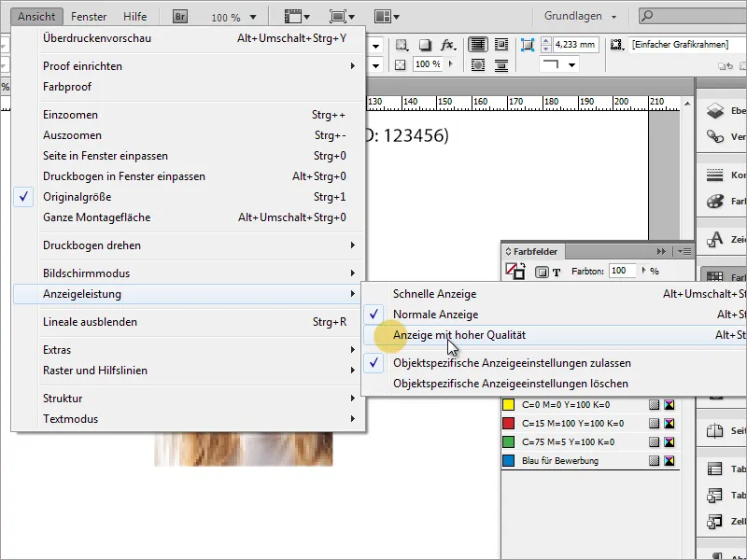Select the red C=15 M=100 Y=100 K=0 swatch

[x=591, y=424]
